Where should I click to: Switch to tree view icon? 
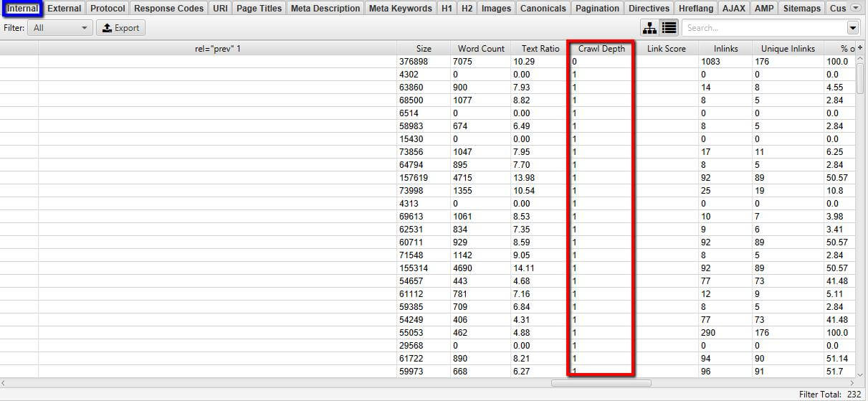coord(650,28)
